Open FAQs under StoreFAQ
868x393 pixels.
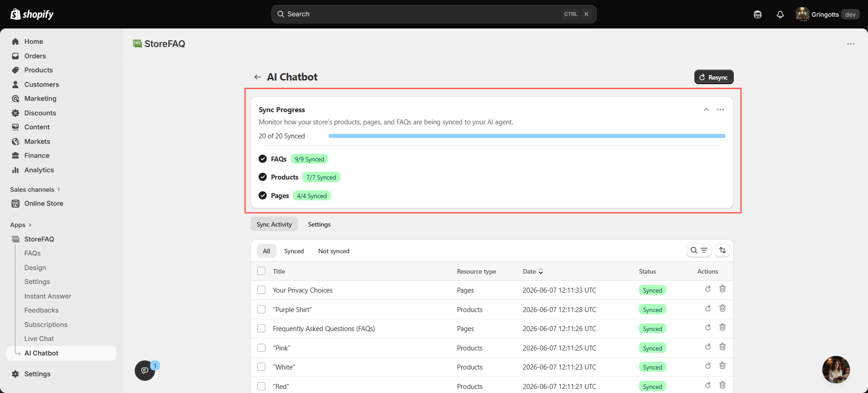click(33, 253)
